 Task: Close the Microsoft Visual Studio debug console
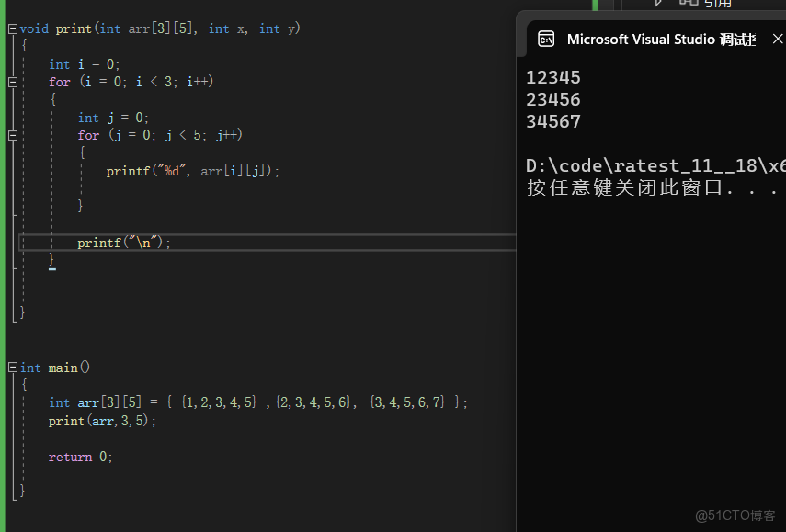pyautogui.click(x=778, y=39)
